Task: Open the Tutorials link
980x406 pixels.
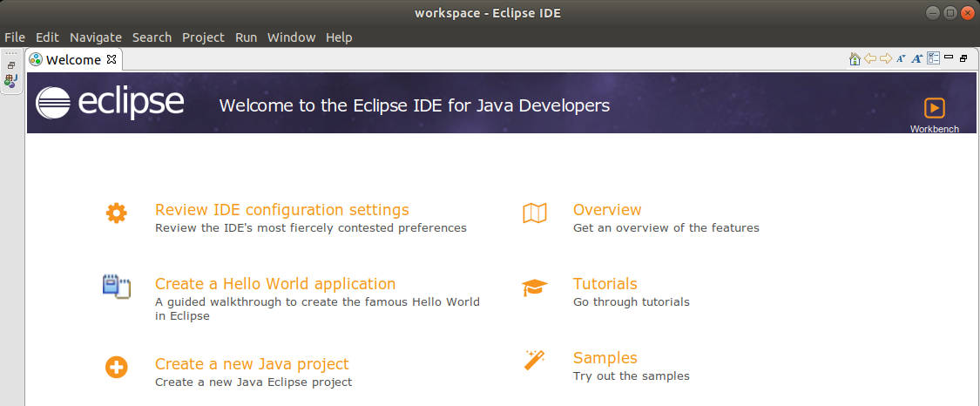Action: tap(605, 283)
